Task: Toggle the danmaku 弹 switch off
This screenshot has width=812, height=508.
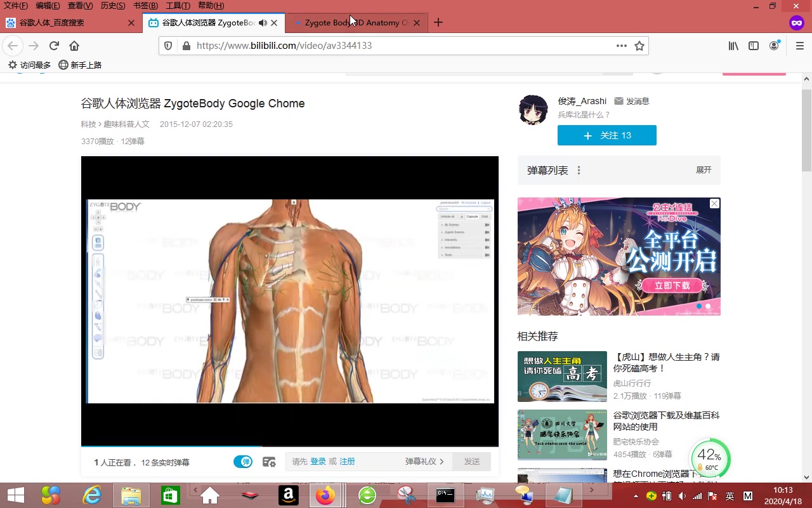Action: (243, 462)
